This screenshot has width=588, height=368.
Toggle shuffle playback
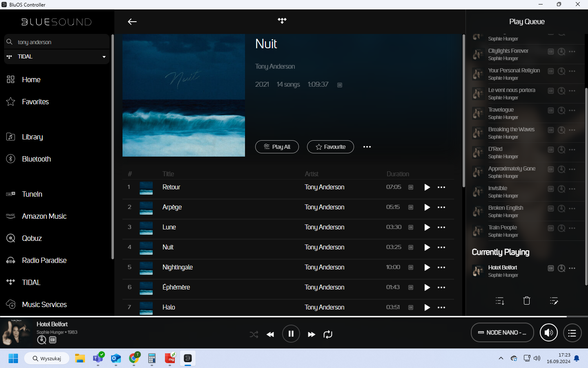[x=254, y=334]
